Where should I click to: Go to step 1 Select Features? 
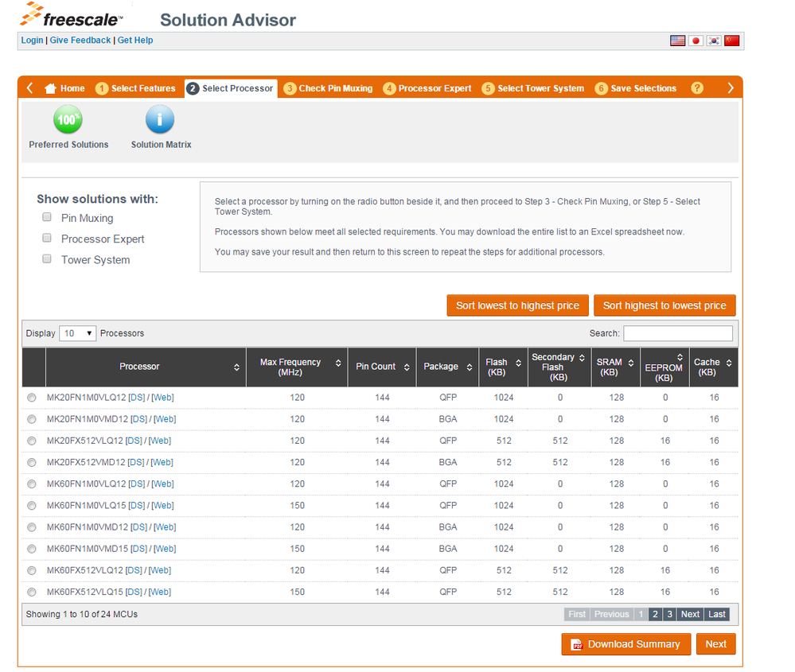[135, 88]
